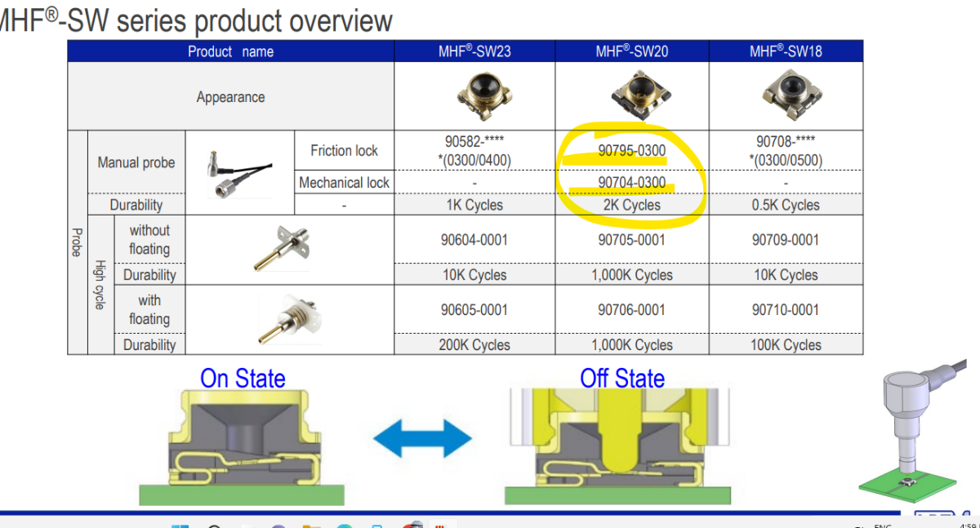Click the 'On State' heading

[x=243, y=379]
